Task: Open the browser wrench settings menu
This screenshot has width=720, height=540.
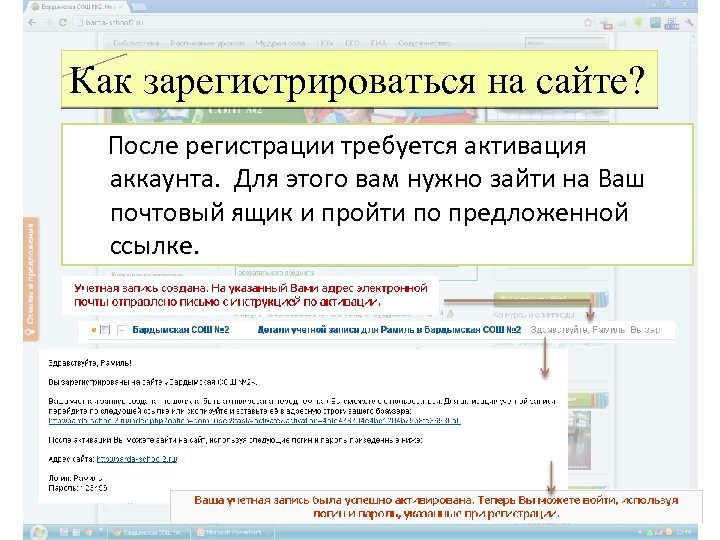Action: tap(689, 22)
